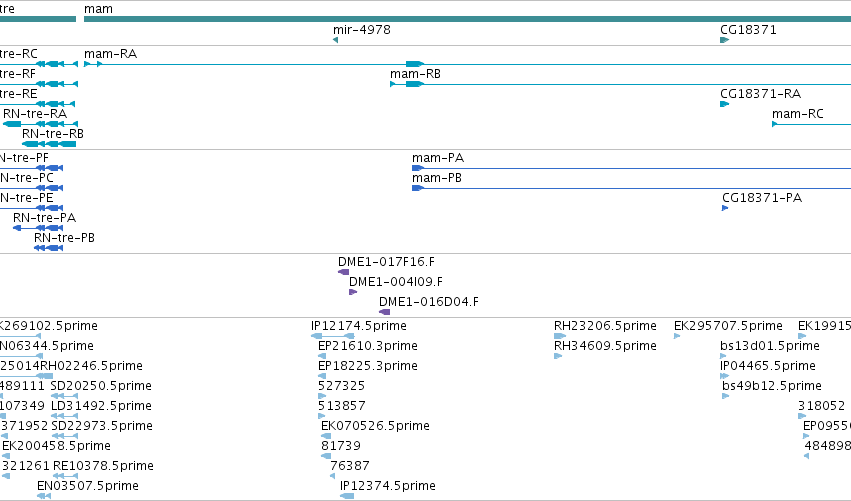
Task: Click the mam-RB exon block
Action: [x=415, y=84]
